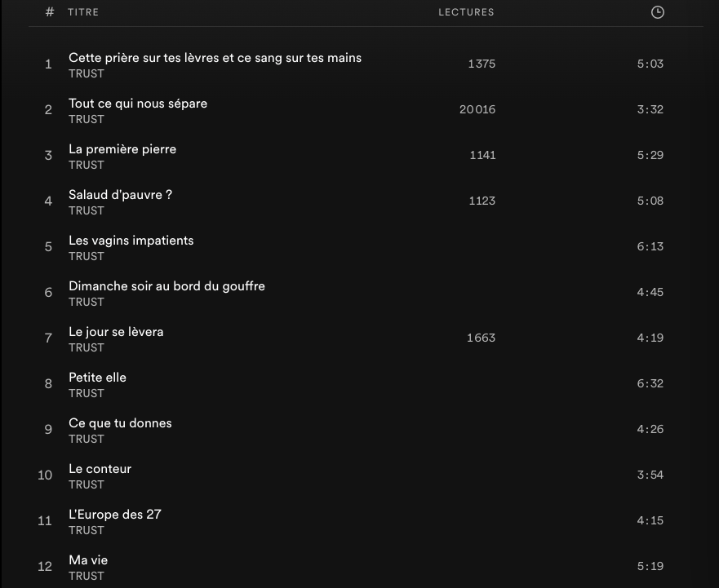The height and width of the screenshot is (588, 719).
Task: Open the song 'La première pierre'
Action: [x=122, y=149]
